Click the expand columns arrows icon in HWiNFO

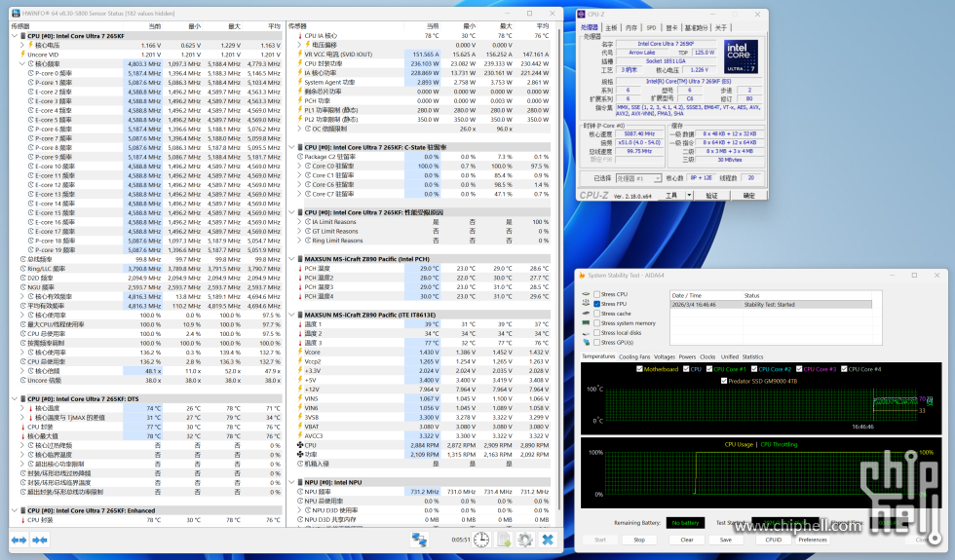click(18, 540)
